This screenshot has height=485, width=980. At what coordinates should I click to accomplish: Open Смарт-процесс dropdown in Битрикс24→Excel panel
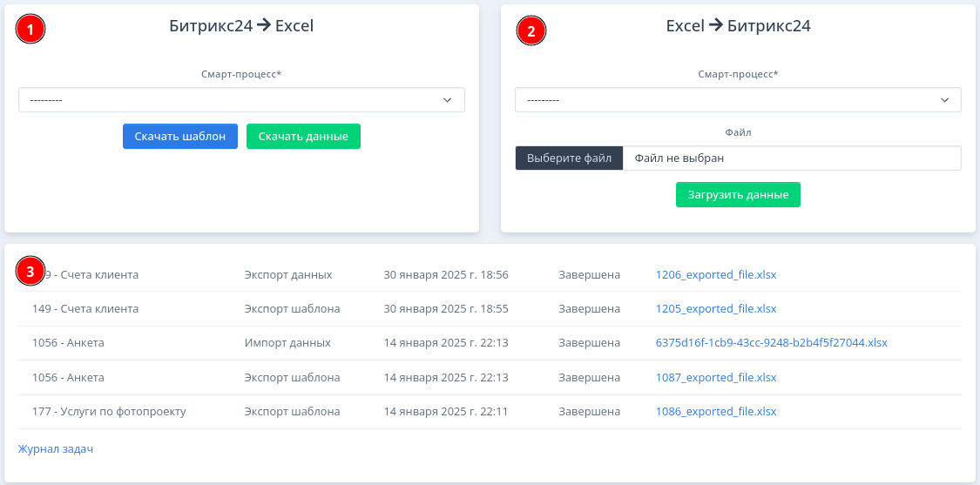coord(241,100)
